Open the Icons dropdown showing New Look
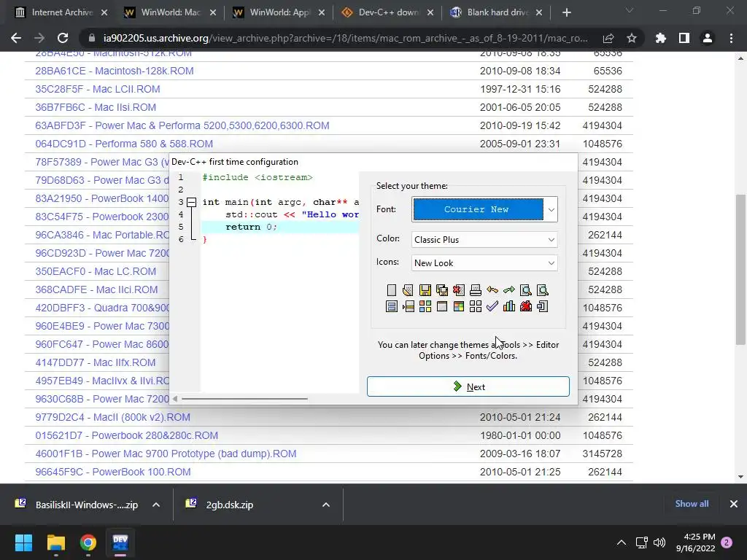Screen dimensions: 747x560 pos(484,262)
